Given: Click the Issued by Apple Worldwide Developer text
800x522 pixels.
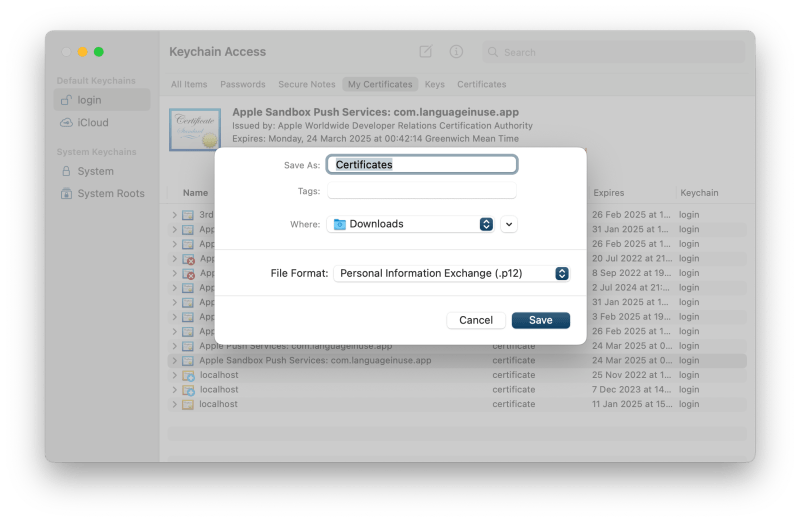Looking at the screenshot, I should pyautogui.click(x=382, y=126).
